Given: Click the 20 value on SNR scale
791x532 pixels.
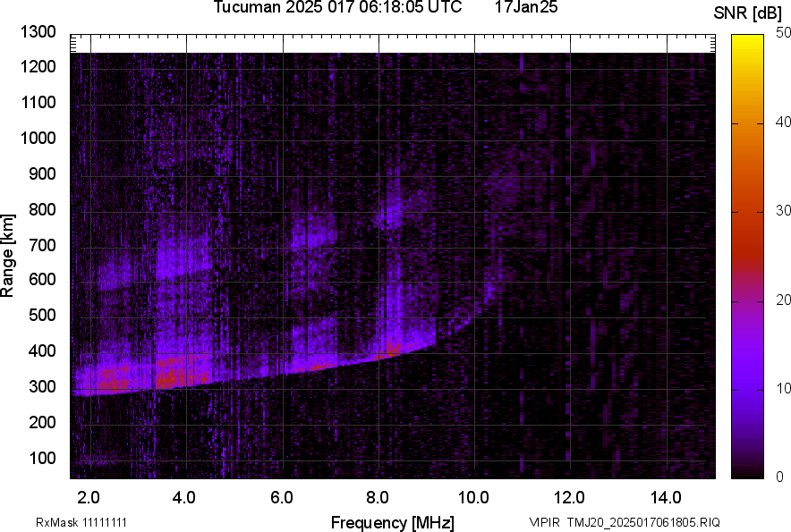Looking at the screenshot, I should tap(784, 300).
